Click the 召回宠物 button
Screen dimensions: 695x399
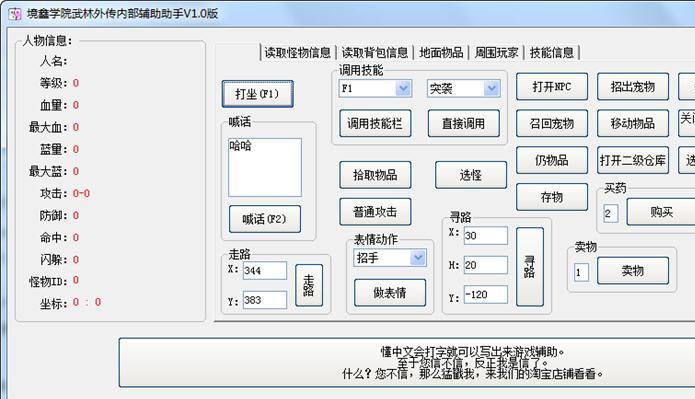click(x=552, y=123)
